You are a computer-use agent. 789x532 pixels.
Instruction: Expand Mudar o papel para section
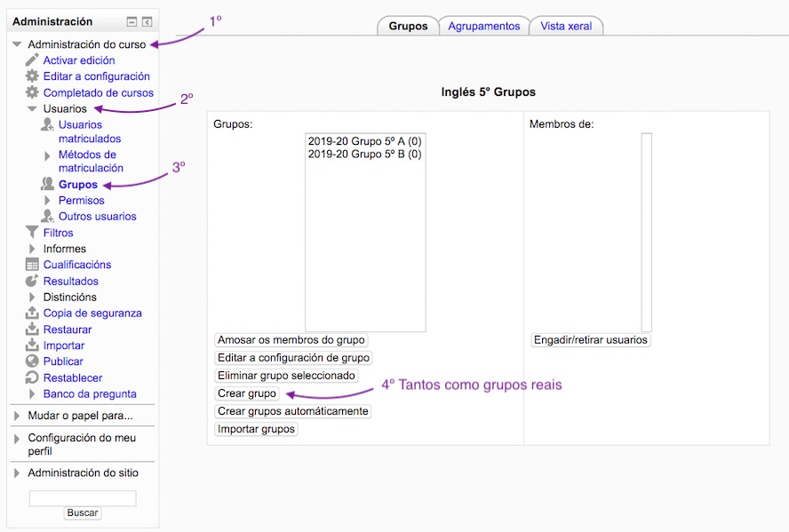(x=17, y=416)
